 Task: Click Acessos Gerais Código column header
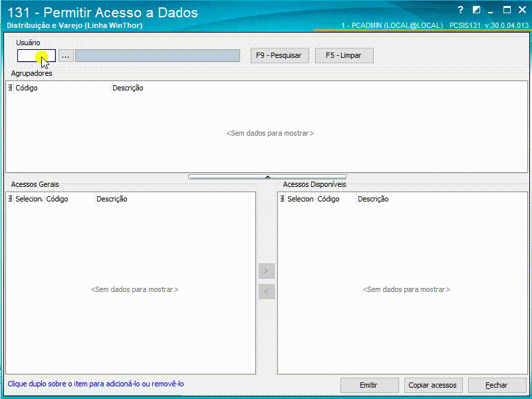69,199
